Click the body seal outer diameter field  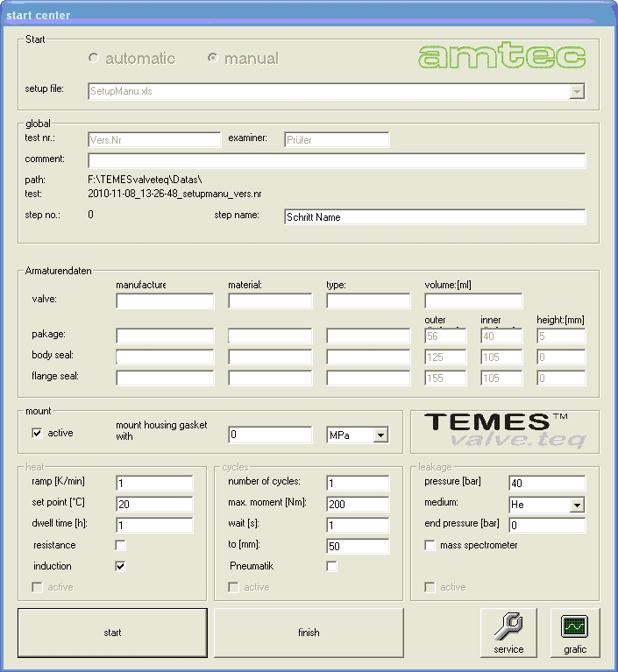[x=445, y=357]
